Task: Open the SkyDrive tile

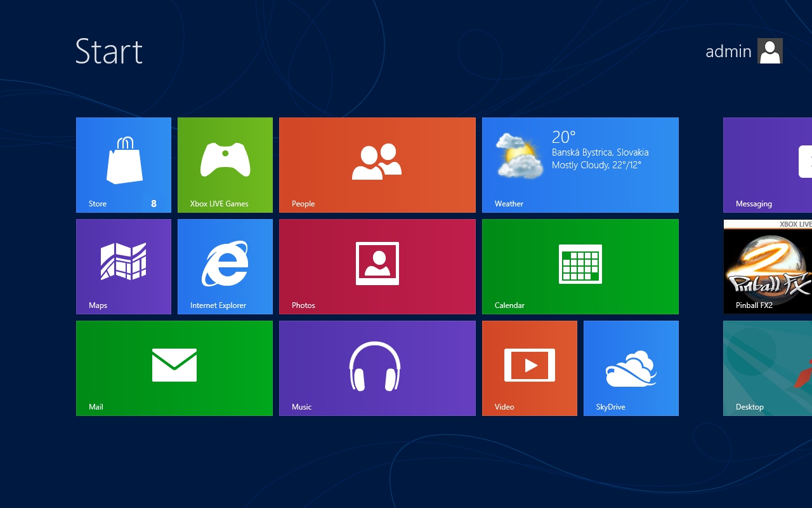Action: [631, 368]
